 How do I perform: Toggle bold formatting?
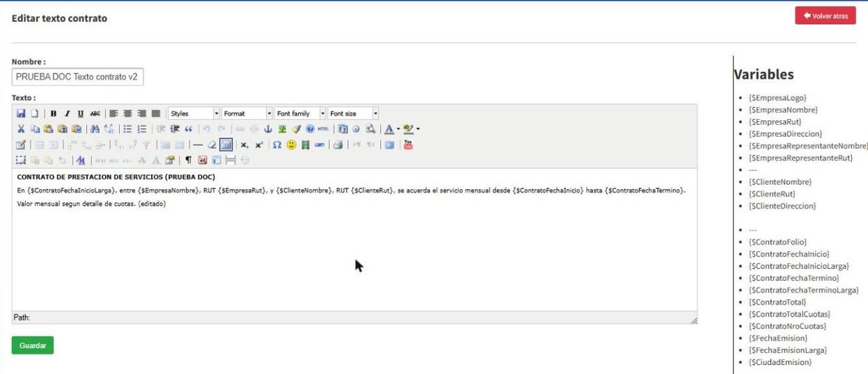(x=53, y=113)
